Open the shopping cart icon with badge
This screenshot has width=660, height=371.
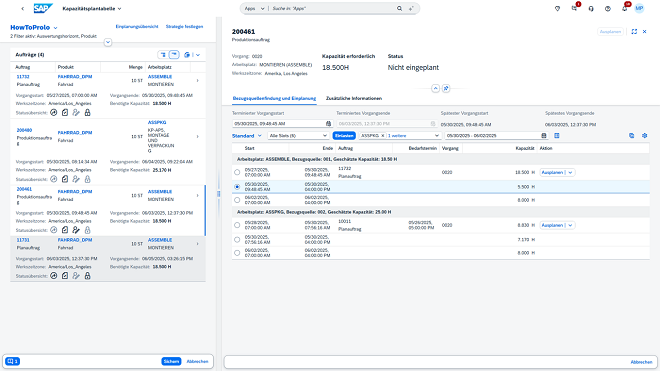point(574,8)
